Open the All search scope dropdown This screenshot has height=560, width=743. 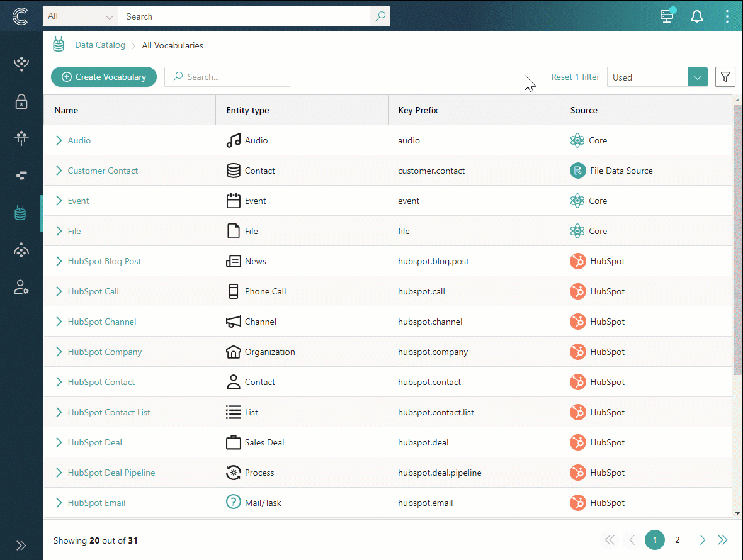pyautogui.click(x=81, y=16)
